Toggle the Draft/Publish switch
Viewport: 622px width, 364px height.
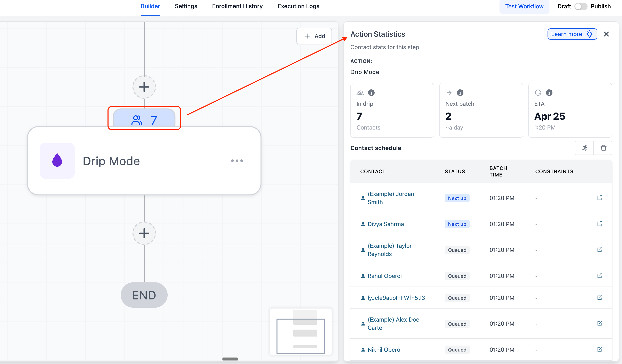[x=581, y=6]
